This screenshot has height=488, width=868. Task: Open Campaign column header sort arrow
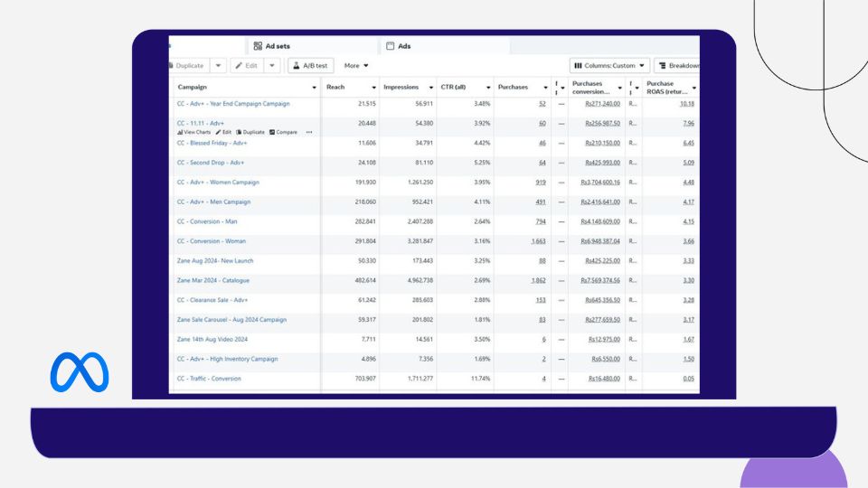(314, 88)
